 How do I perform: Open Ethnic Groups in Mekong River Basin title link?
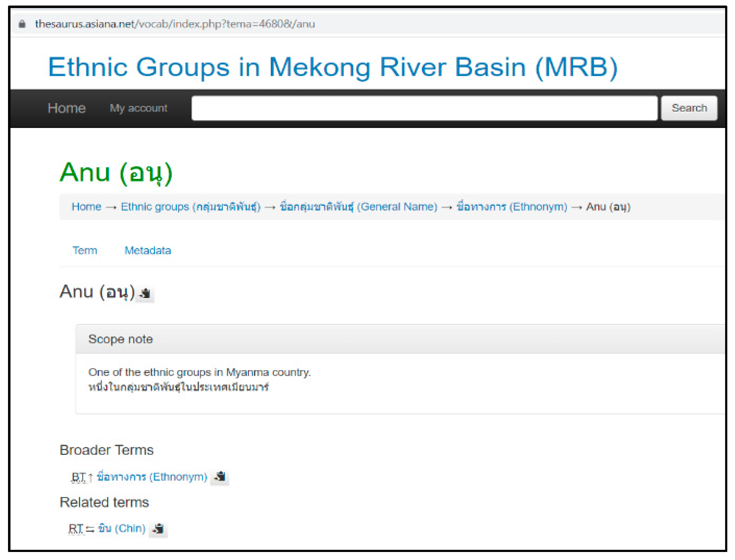(332, 67)
